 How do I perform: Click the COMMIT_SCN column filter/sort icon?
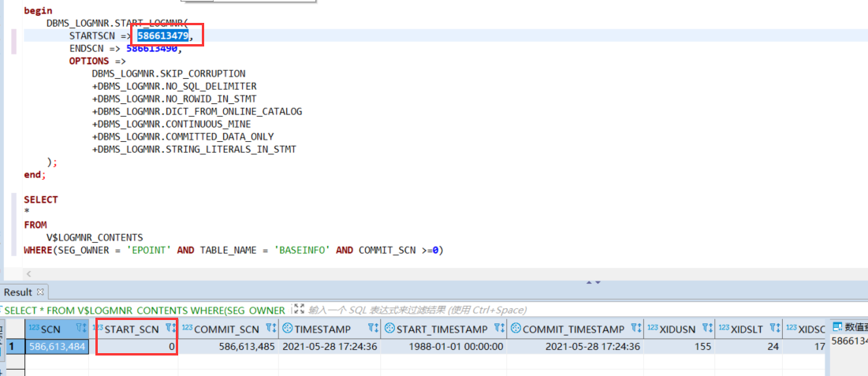(x=270, y=328)
